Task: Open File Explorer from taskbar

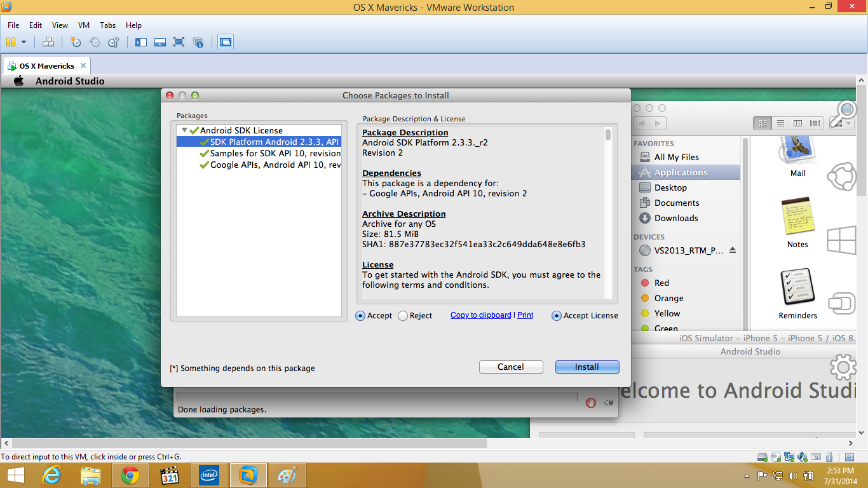Action: [x=91, y=475]
